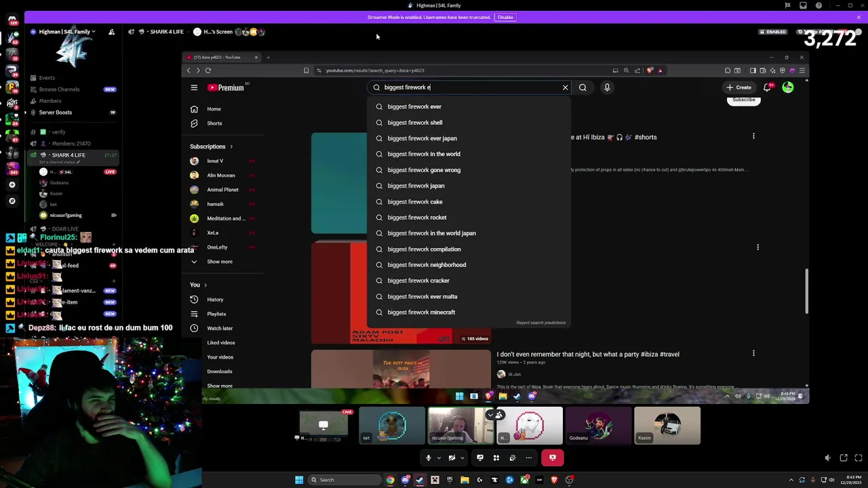Open the YouTube account avatar menu

(x=787, y=87)
